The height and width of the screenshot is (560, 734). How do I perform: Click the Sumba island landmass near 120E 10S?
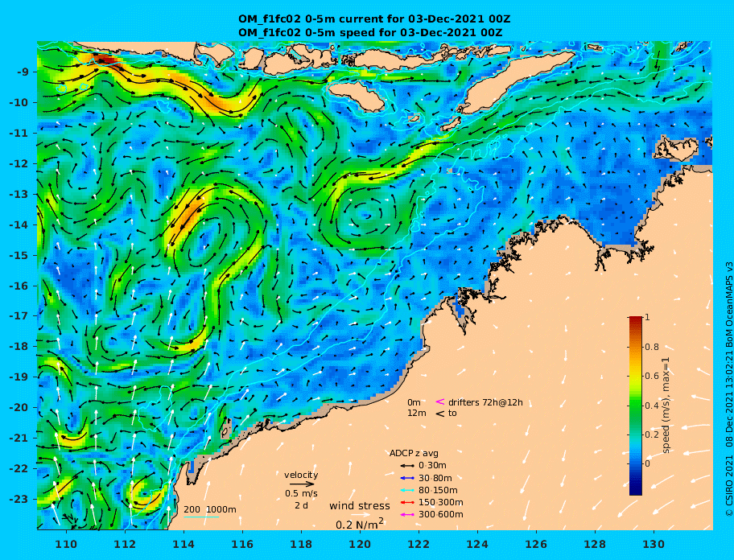[356, 97]
